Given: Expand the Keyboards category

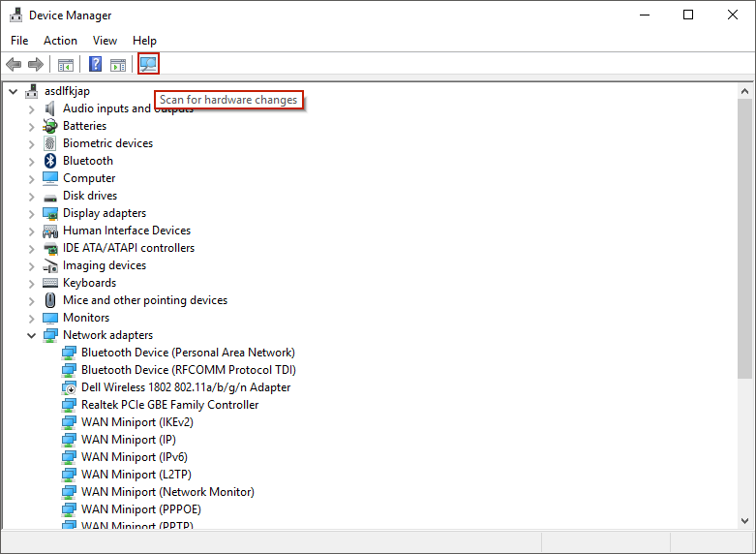Looking at the screenshot, I should point(32,283).
